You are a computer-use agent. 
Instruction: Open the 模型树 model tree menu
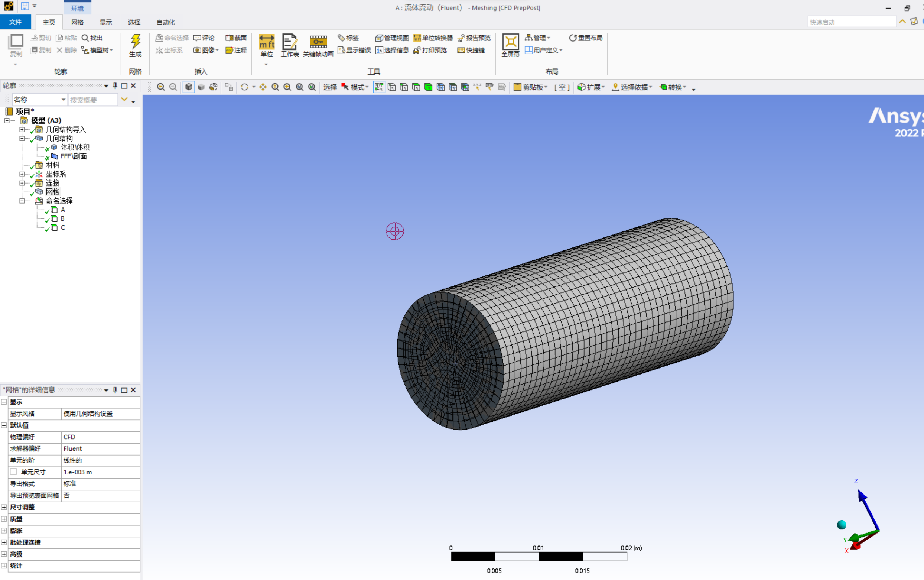pos(97,50)
